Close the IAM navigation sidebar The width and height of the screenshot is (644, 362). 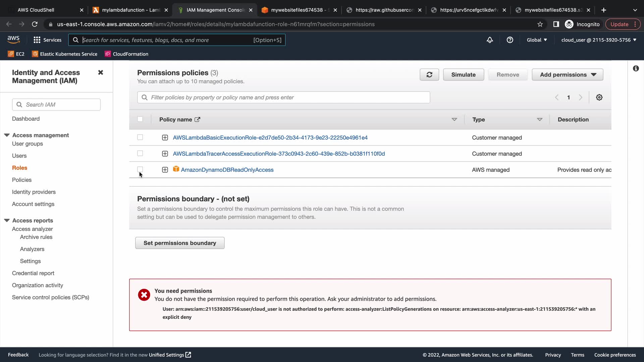click(x=100, y=72)
